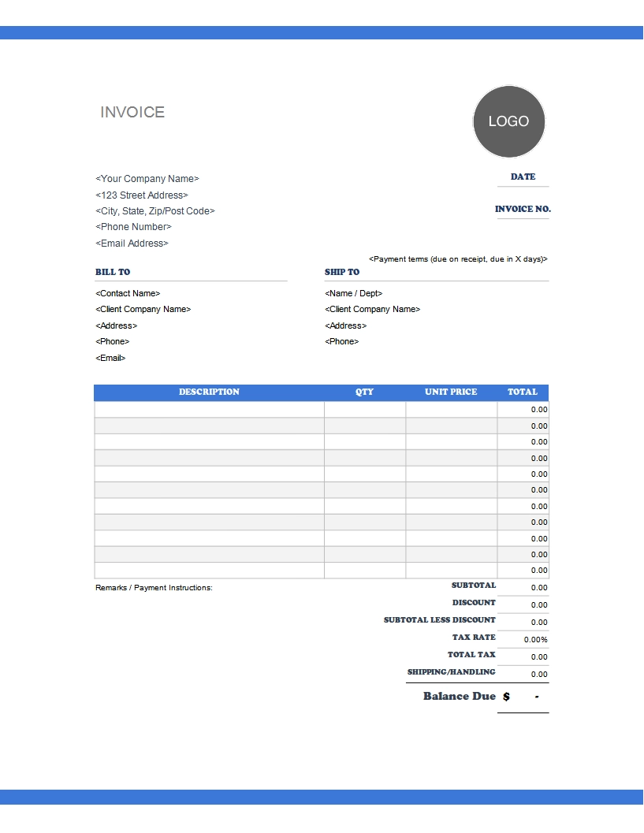Click the DATE entry field

coord(523,184)
